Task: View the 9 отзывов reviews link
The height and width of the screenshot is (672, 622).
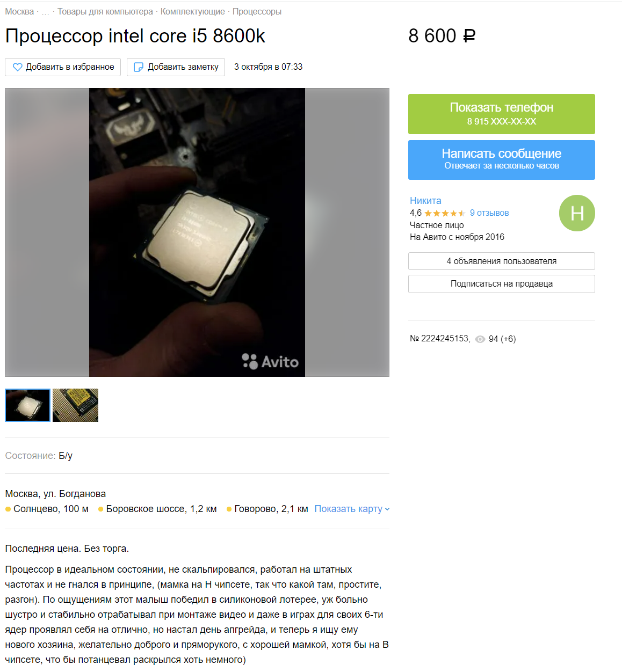Action: pyautogui.click(x=489, y=213)
